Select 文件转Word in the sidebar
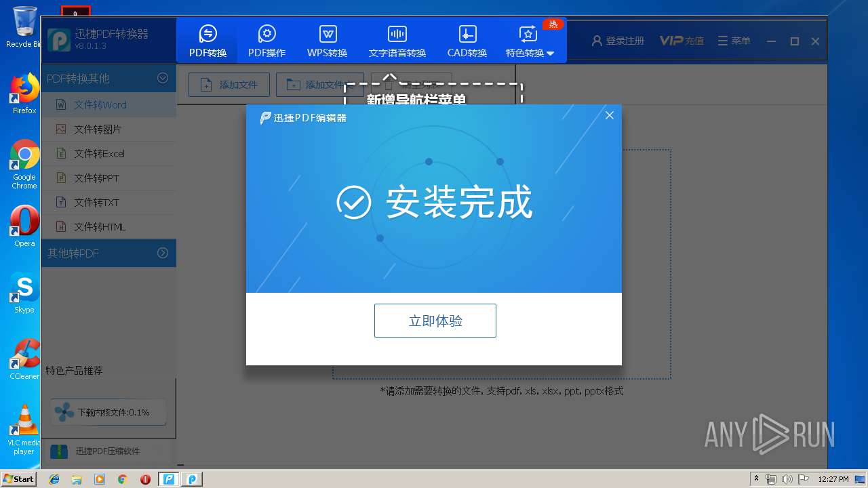The image size is (868, 488). pos(108,104)
